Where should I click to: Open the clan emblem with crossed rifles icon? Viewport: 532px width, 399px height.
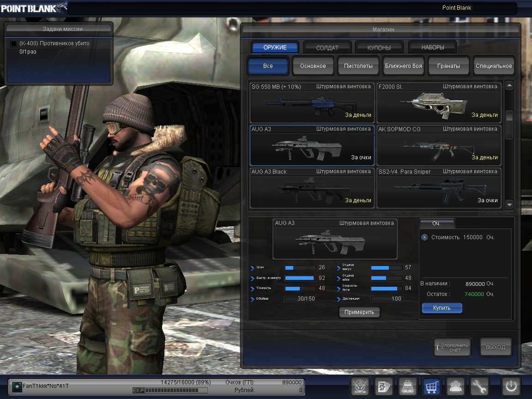tap(360, 387)
